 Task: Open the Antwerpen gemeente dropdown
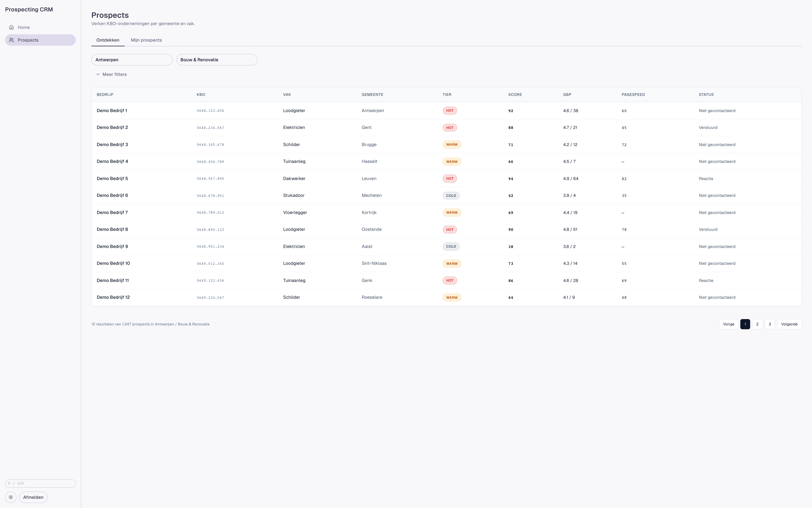(x=132, y=60)
